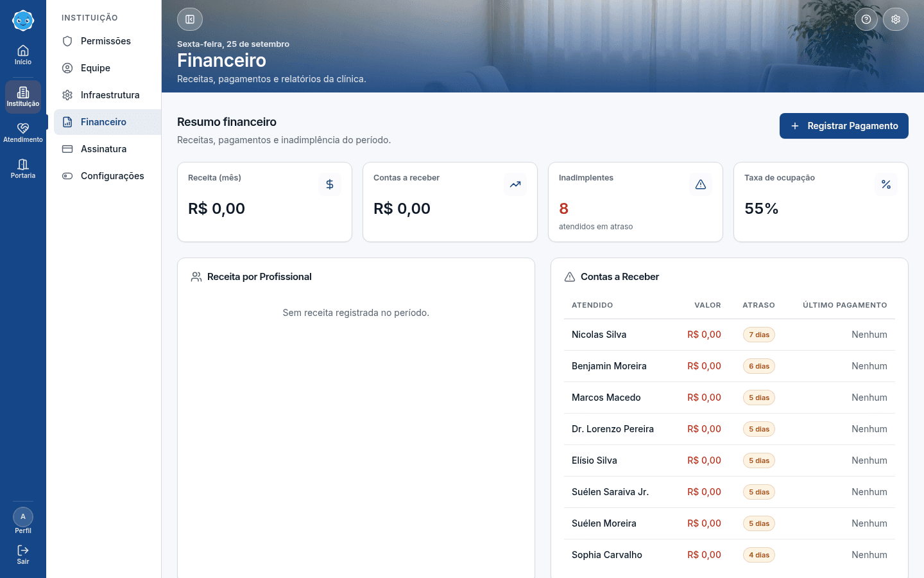Click the 6 dias badge for Benjamin Moreira

point(759,366)
